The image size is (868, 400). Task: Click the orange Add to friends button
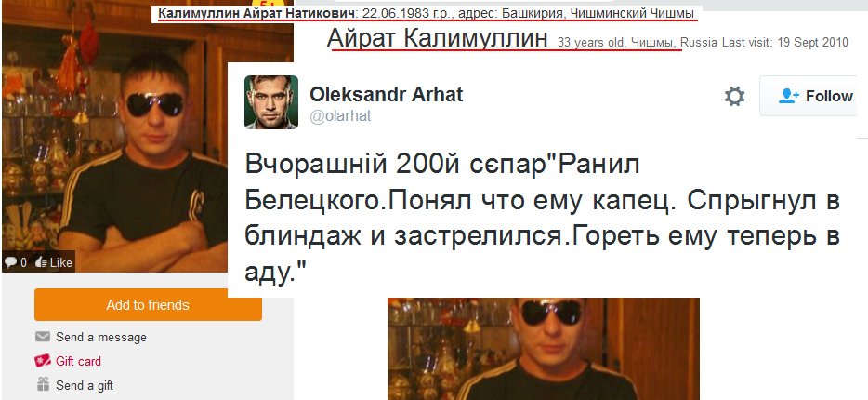[148, 305]
